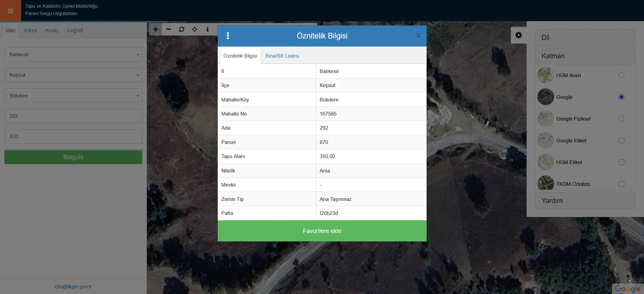Click the TKGM Ortofoto layer thumbnail
Viewport: 644px width, 294px height.
pyautogui.click(x=546, y=183)
